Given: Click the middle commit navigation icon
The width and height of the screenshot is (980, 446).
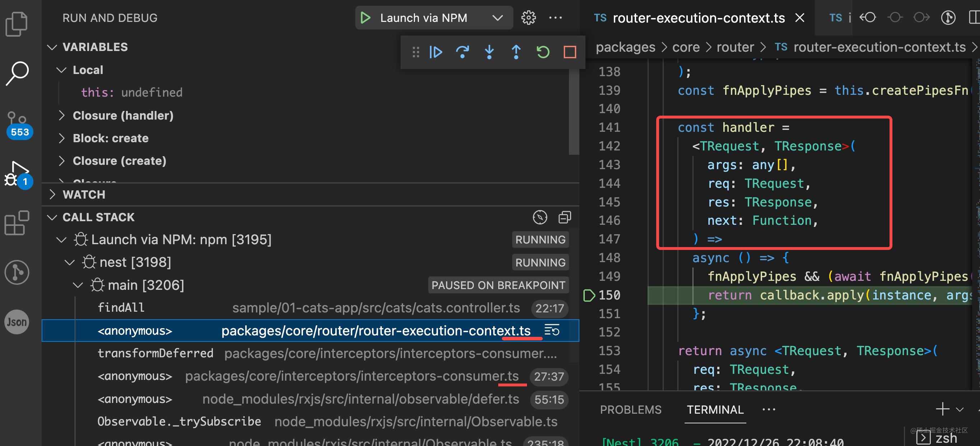Looking at the screenshot, I should pos(895,18).
